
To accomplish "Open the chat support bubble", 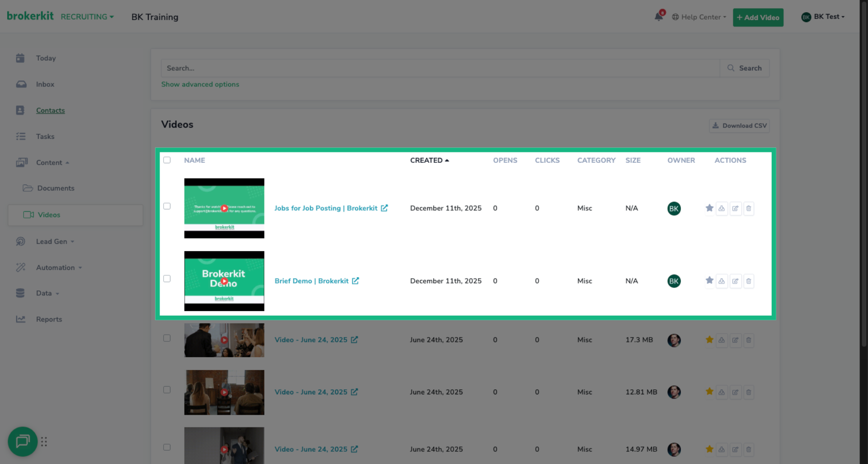I will click(22, 441).
